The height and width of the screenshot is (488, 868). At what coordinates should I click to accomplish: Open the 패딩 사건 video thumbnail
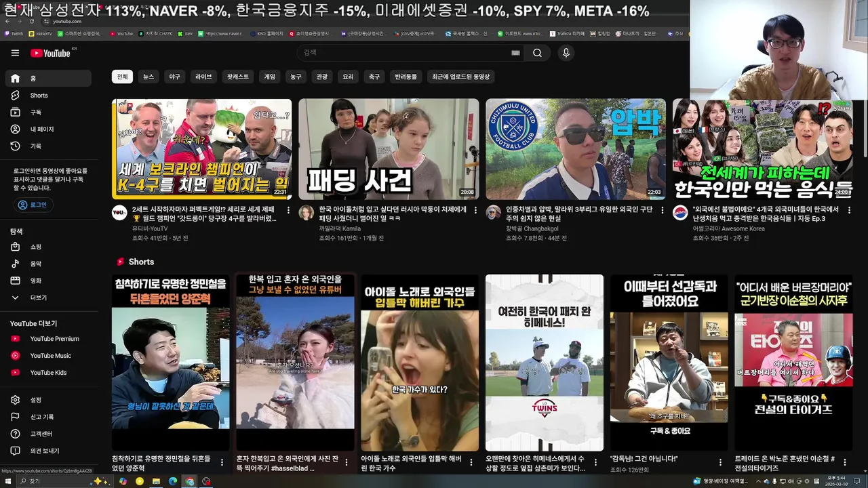[389, 149]
